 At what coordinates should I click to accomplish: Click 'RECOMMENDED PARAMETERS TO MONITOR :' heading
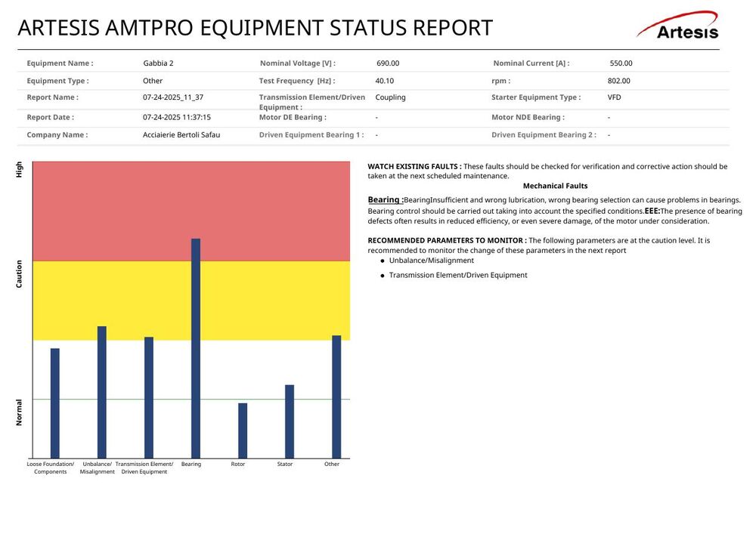(x=447, y=240)
